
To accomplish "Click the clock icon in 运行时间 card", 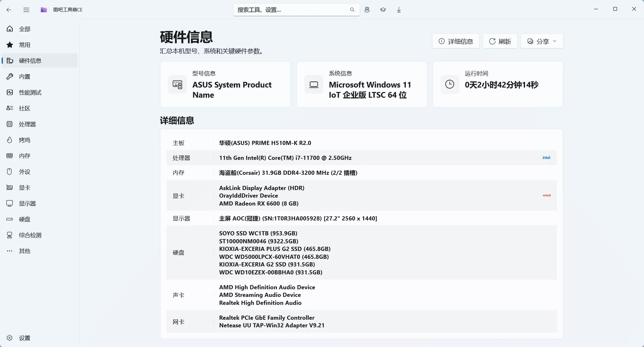I will [450, 84].
